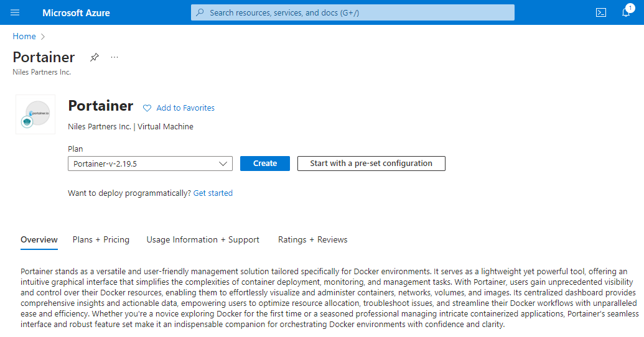
Task: Click the 'Want to deploy programmatically?' text
Action: 129,193
